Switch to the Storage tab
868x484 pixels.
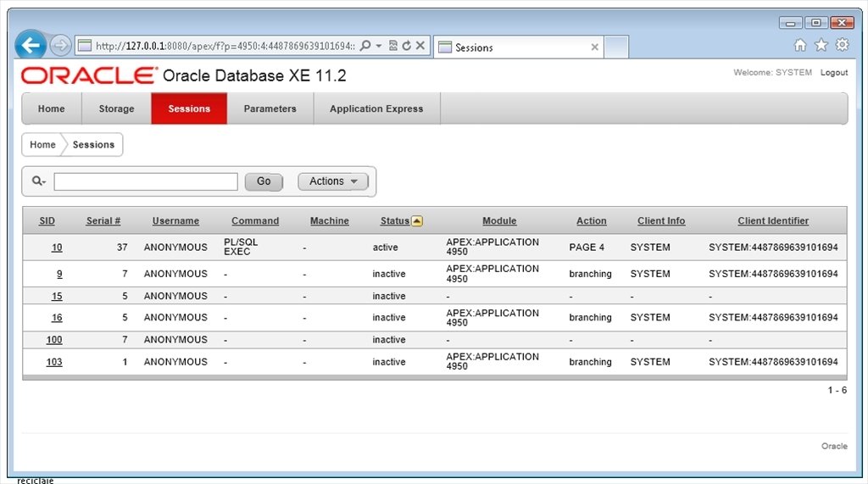click(116, 108)
